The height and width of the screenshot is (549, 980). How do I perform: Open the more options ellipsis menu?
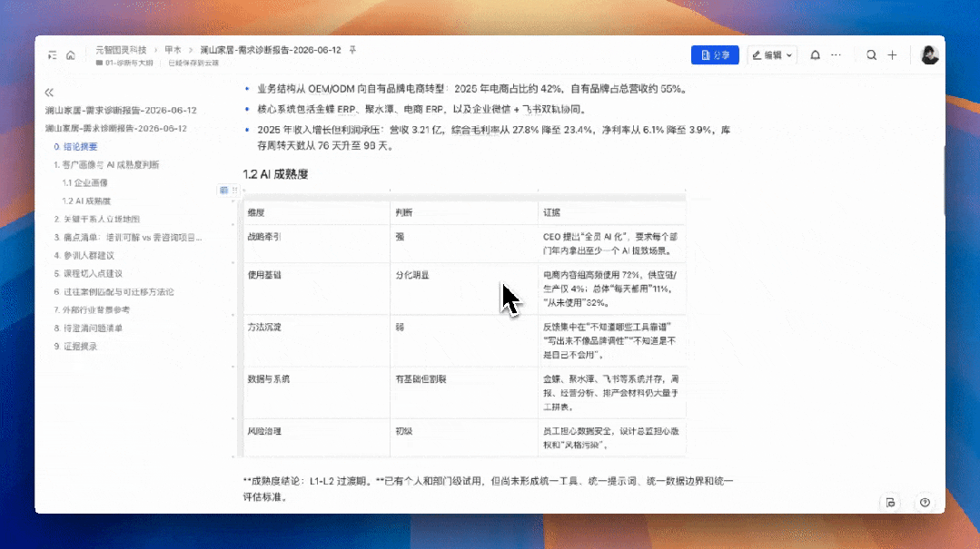[x=836, y=55]
